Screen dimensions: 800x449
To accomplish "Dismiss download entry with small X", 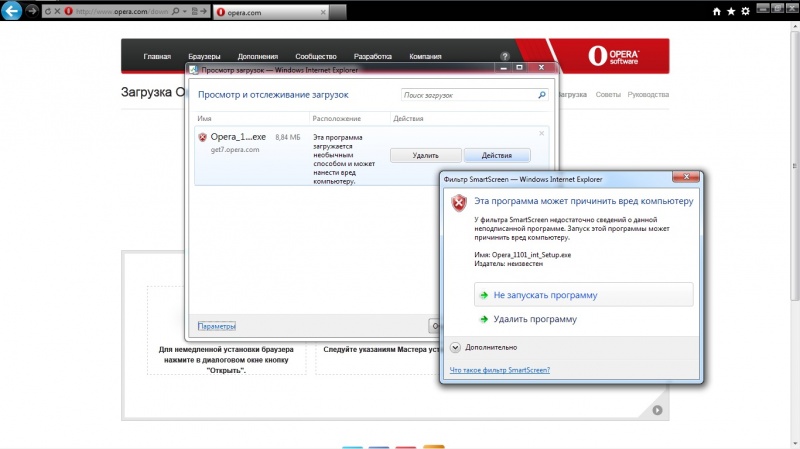I will tap(542, 133).
